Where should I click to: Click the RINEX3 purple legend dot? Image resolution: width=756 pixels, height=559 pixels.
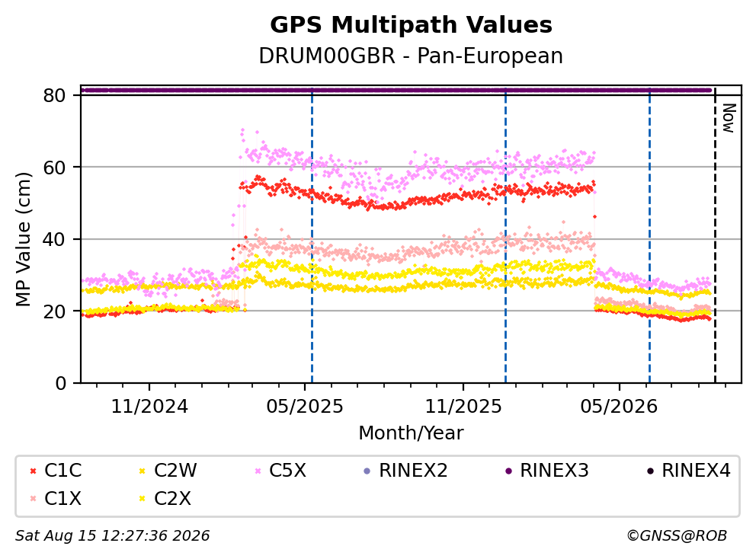[x=508, y=471]
